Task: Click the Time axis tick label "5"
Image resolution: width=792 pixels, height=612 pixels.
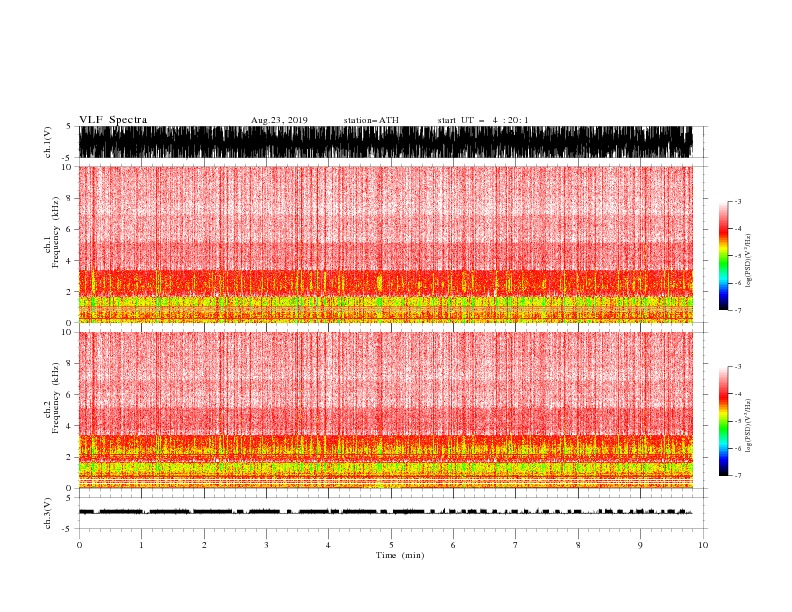Action: 391,546
